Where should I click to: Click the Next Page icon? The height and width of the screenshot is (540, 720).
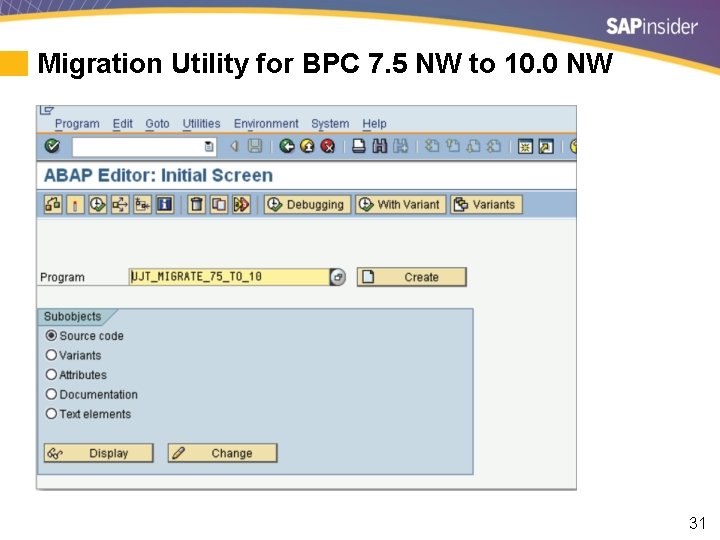click(473, 146)
